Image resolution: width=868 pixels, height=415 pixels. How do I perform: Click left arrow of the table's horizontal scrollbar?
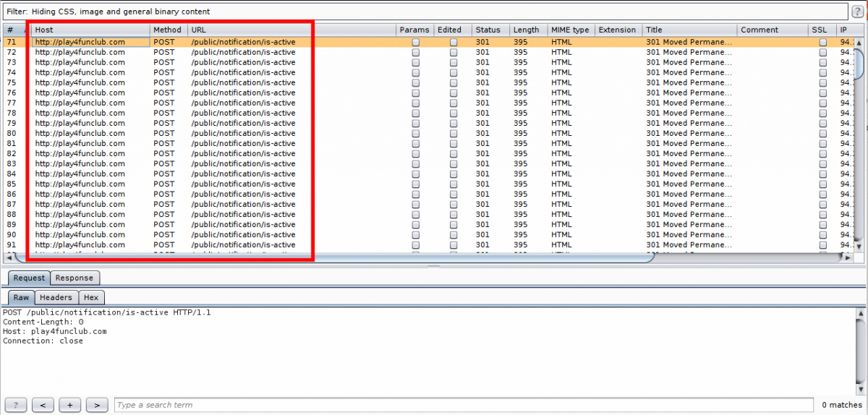coord(9,257)
